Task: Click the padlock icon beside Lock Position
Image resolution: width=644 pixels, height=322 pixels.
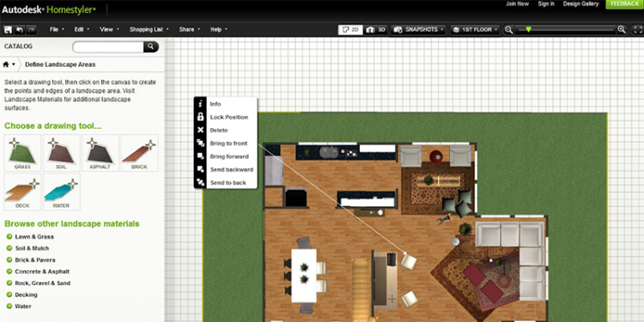Action: 200,117
